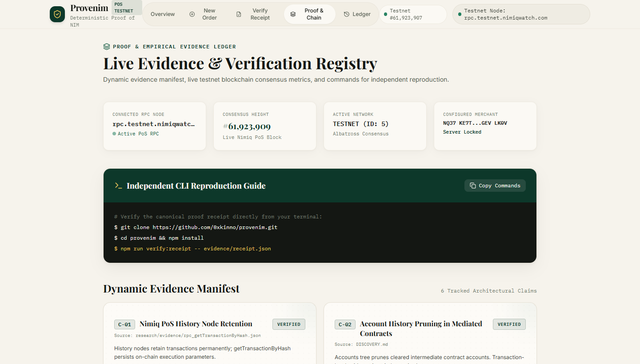Click the Ledger history clock icon

347,14
